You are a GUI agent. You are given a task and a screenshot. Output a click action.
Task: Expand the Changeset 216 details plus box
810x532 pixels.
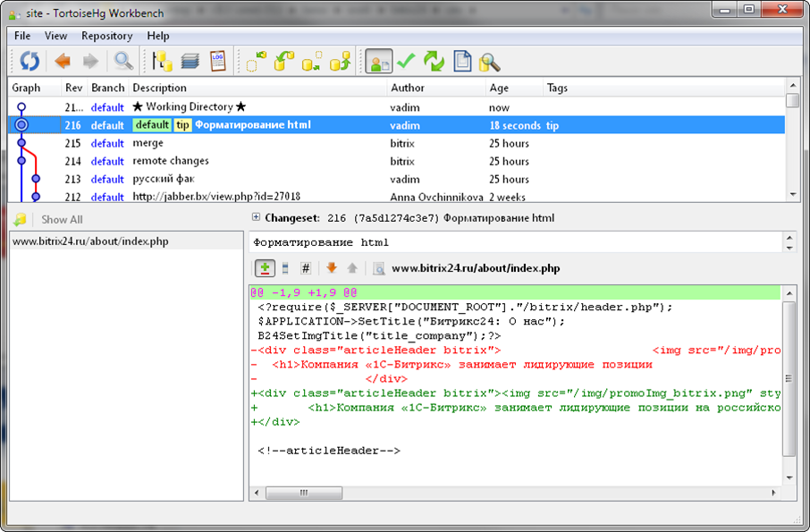pos(256,217)
